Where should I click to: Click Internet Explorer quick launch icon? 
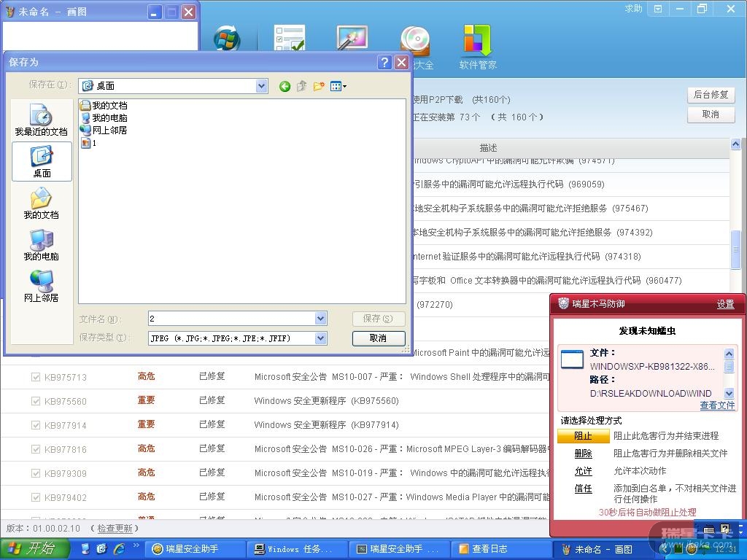[118, 548]
